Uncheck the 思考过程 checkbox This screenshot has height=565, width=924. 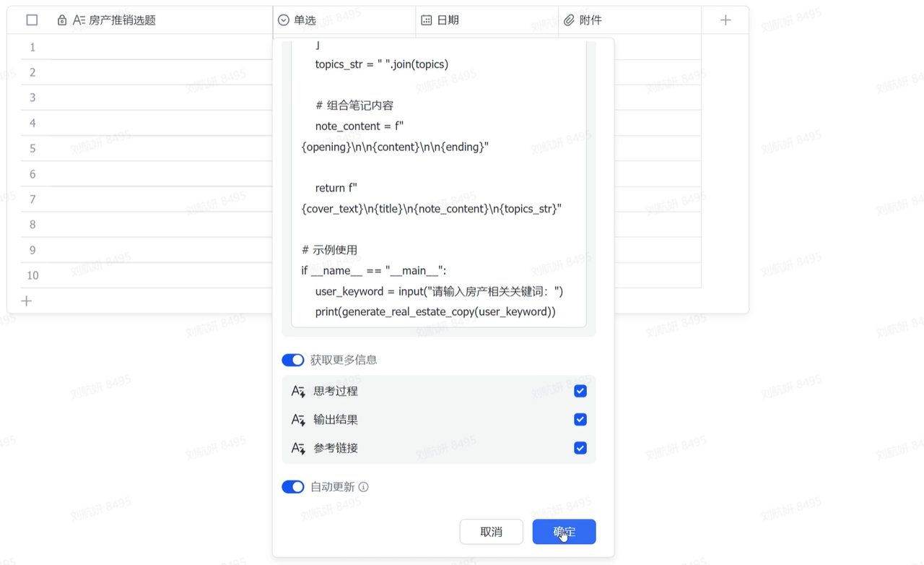pos(580,391)
